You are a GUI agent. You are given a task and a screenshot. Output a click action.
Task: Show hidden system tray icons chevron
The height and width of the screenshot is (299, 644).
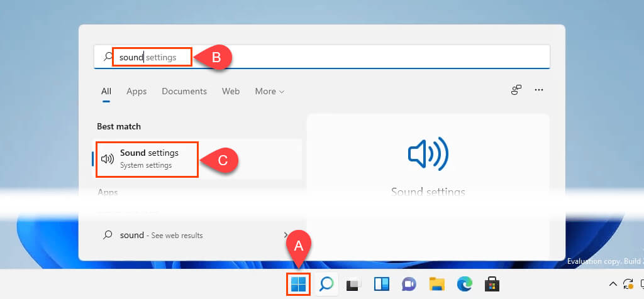pyautogui.click(x=613, y=284)
